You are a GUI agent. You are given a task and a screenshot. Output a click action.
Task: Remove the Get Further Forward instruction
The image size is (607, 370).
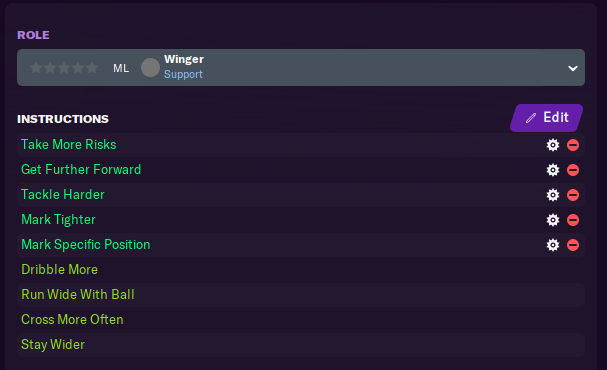pyautogui.click(x=573, y=170)
